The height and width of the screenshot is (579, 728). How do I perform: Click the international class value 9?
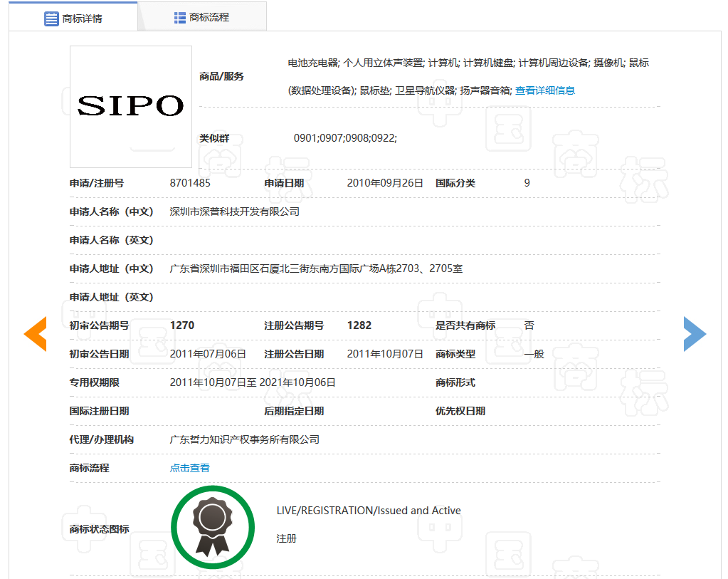(527, 183)
